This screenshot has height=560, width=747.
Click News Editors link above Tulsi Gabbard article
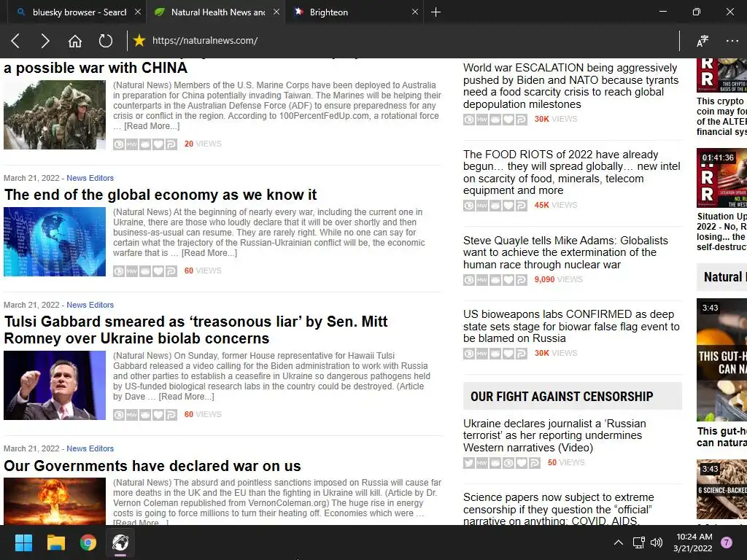90,306
